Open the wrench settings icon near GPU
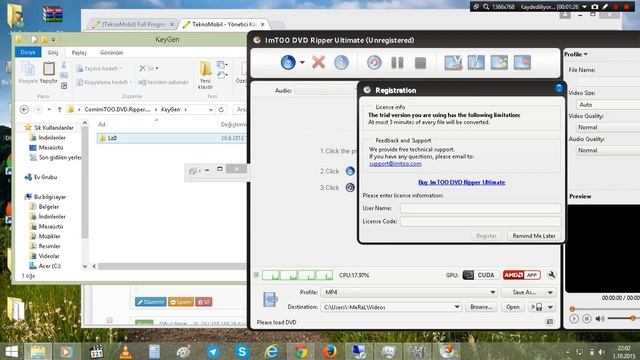The image size is (640, 360). click(551, 275)
